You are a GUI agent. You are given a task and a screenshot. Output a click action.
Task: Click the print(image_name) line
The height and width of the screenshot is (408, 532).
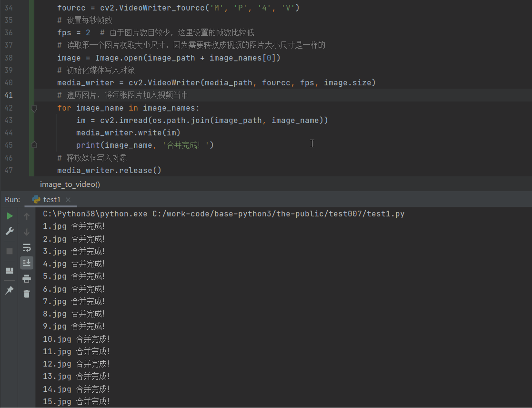click(x=145, y=145)
